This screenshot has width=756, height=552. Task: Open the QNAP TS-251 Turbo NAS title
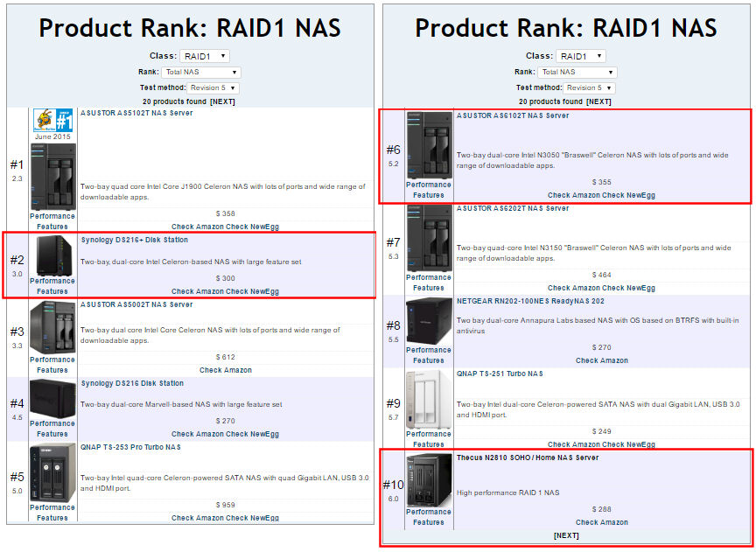pos(500,374)
